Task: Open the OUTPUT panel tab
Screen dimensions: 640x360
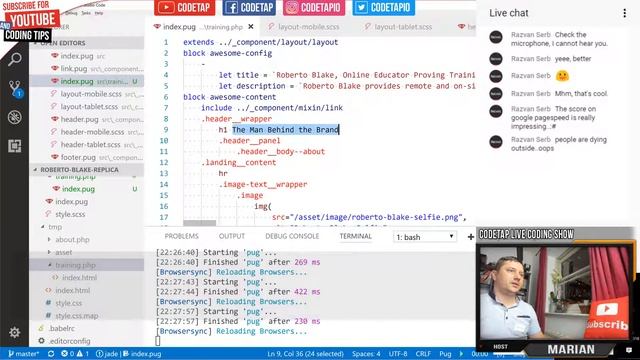Action: 231,236
